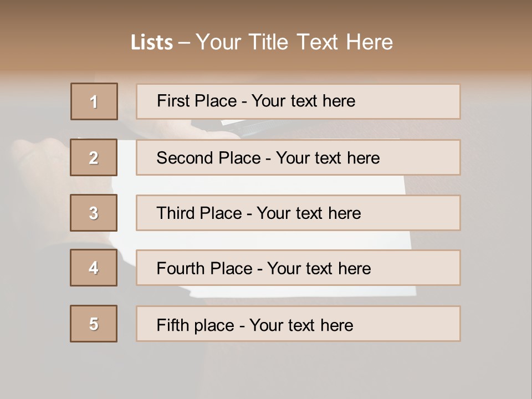Click the number 3 box
Image resolution: width=532 pixels, height=399 pixels.
[94, 213]
